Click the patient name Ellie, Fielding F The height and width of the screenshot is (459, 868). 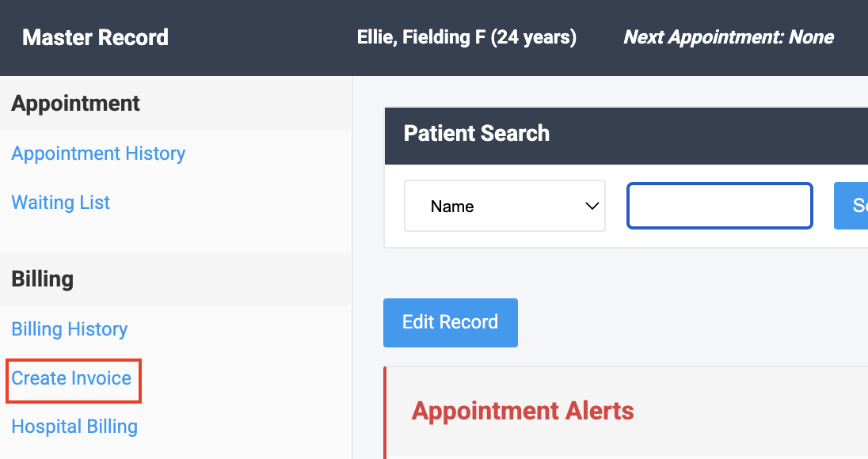tap(466, 37)
